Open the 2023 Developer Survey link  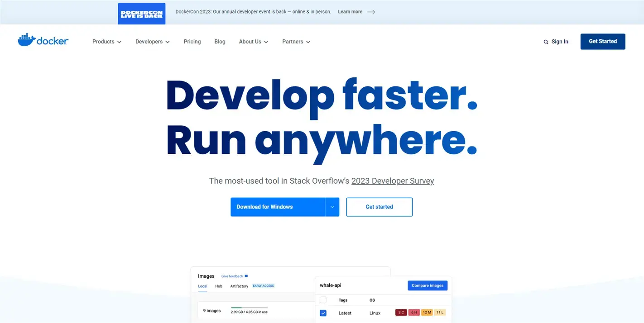point(393,181)
